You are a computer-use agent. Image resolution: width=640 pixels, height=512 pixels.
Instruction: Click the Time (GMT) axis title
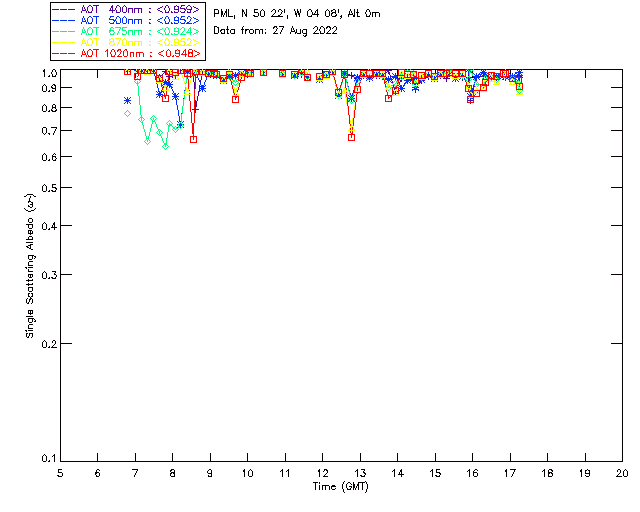coord(340,487)
